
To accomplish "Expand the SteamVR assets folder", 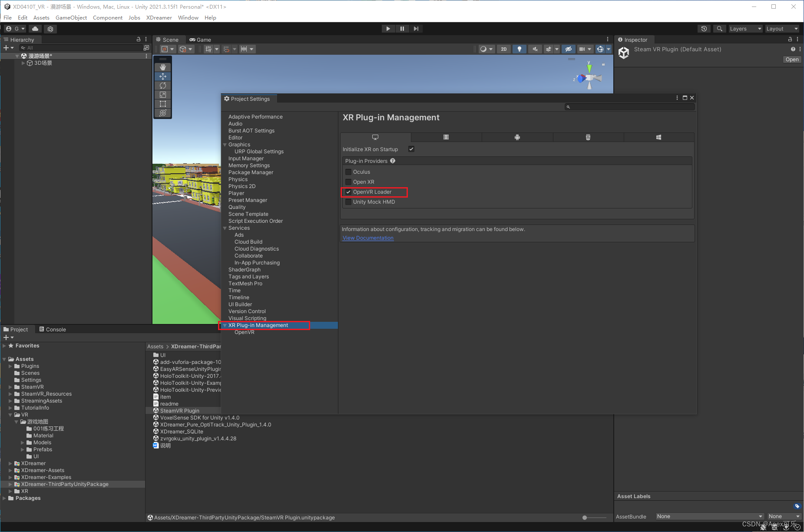I will coord(10,387).
